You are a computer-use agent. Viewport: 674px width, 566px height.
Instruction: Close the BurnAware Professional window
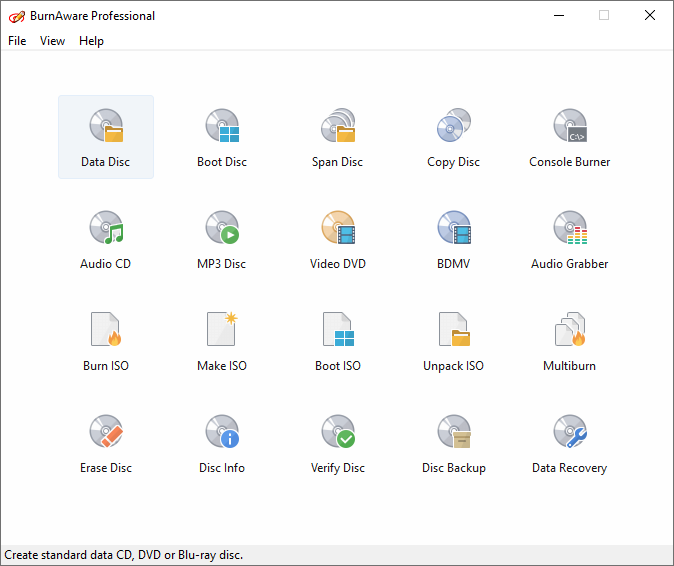tap(650, 15)
